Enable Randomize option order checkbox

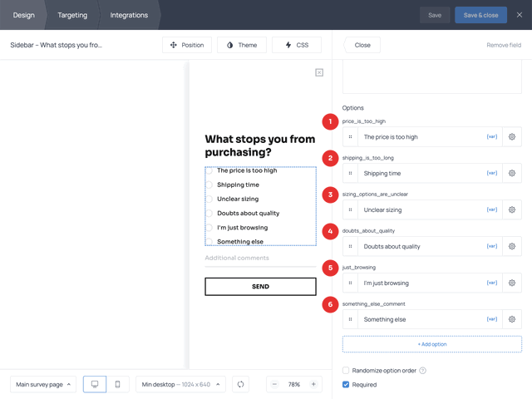(x=347, y=370)
